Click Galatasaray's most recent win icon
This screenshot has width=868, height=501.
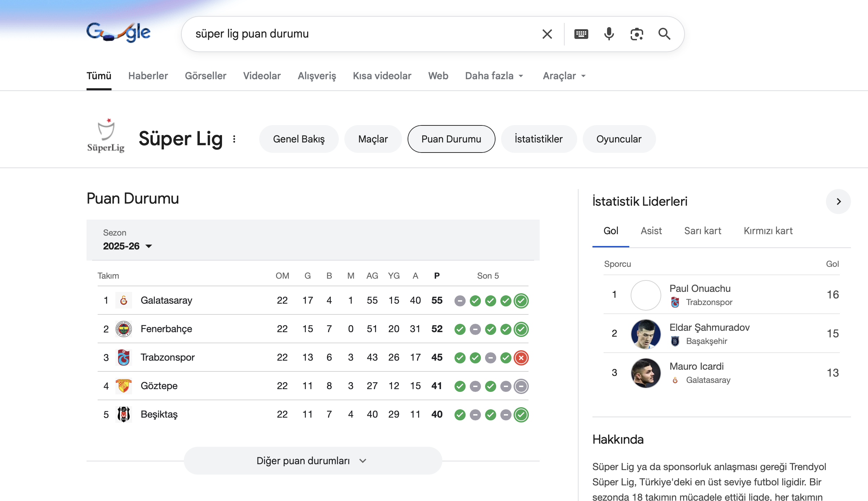(x=521, y=301)
